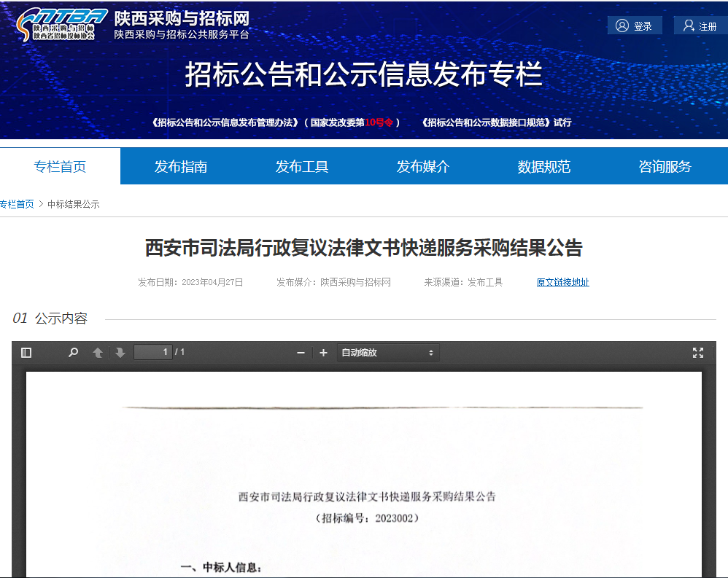This screenshot has width=728, height=578.
Task: Click the 登录 login button
Action: click(x=635, y=26)
